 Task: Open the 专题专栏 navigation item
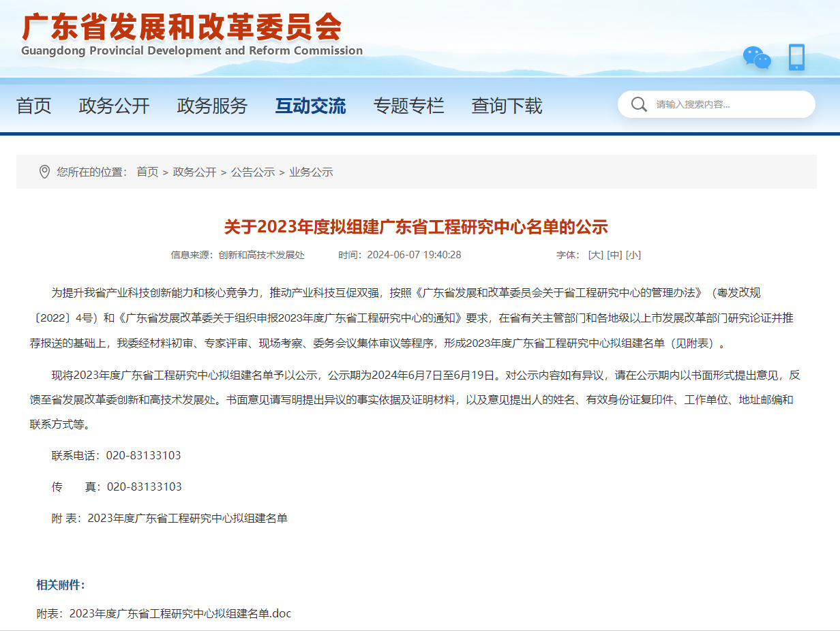408,106
